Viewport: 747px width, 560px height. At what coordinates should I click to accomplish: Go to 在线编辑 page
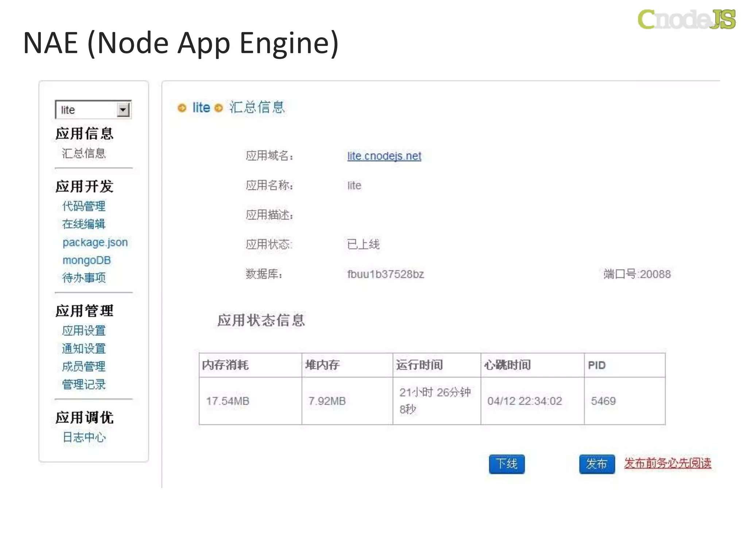coord(84,224)
